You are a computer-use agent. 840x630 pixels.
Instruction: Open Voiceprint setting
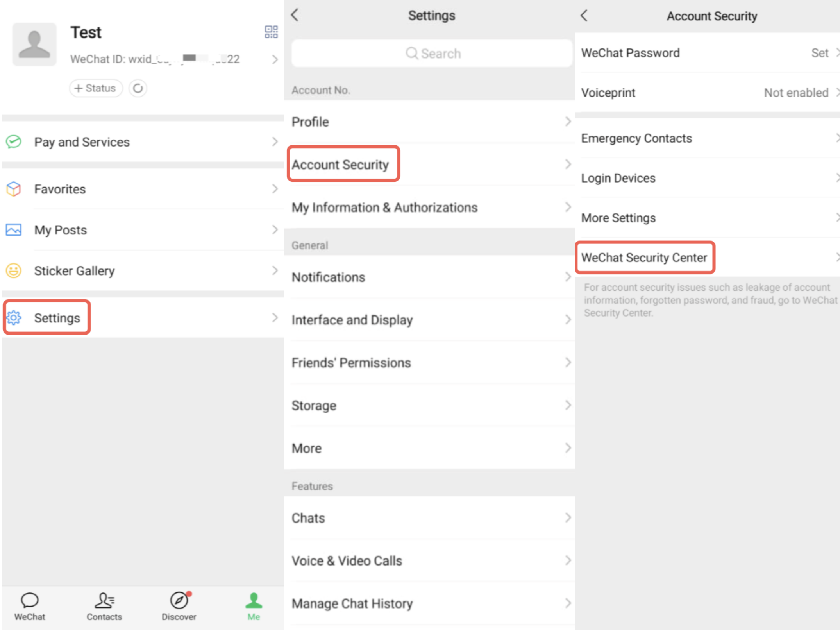(x=708, y=93)
